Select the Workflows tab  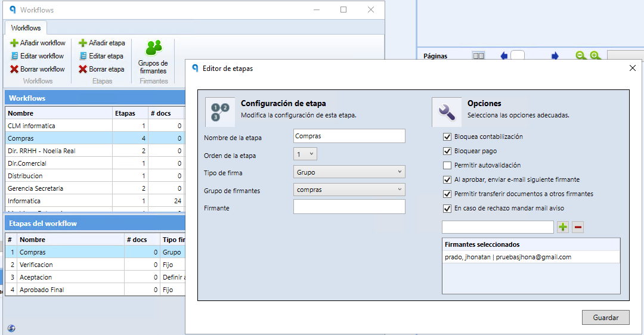[26, 28]
